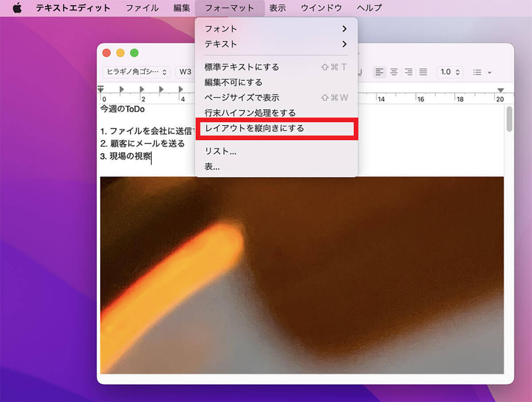Click the right margin marker at ruler 20
Screen dimensions: 532x402
click(501, 90)
